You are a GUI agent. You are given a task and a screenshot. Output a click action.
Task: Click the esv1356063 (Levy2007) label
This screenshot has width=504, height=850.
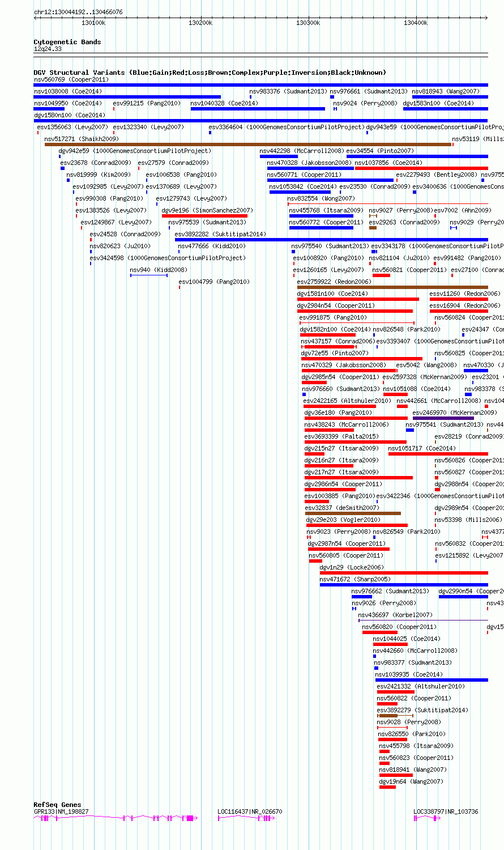(x=72, y=127)
